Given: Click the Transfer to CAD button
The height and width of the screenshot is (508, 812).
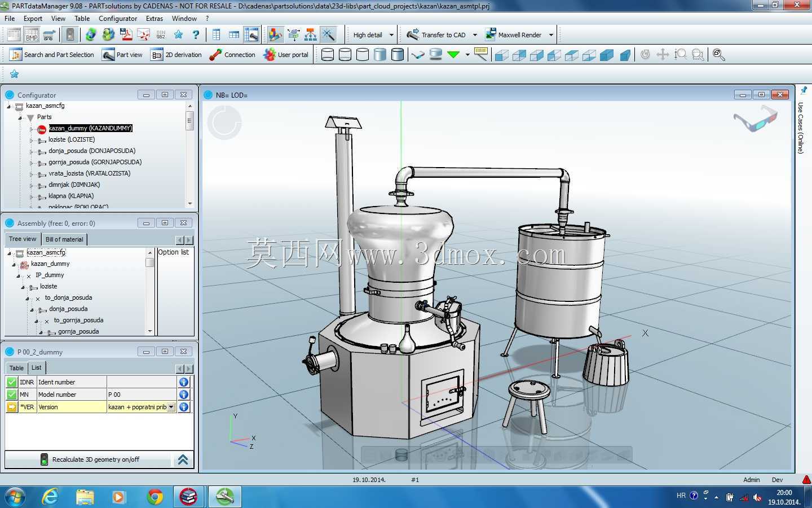Looking at the screenshot, I should click(x=437, y=35).
